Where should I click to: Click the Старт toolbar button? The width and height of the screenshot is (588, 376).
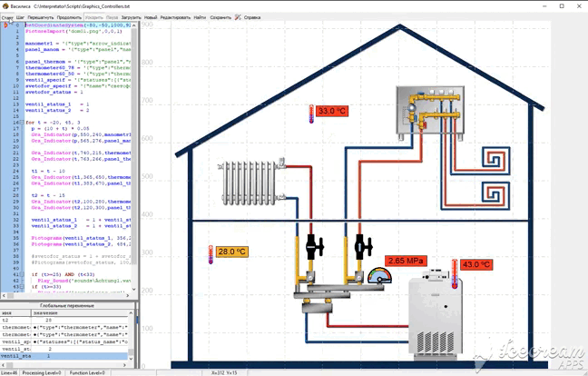tap(7, 17)
